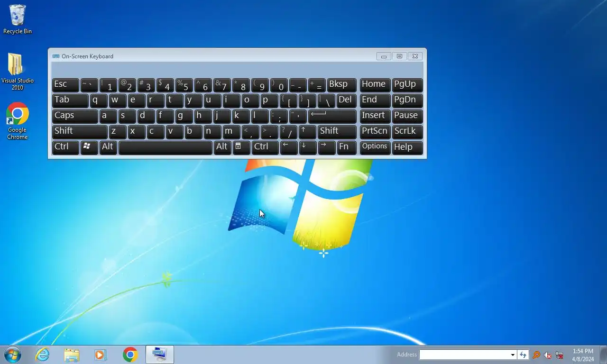The image size is (607, 364).
Task: Click the Address input field
Action: point(464,355)
